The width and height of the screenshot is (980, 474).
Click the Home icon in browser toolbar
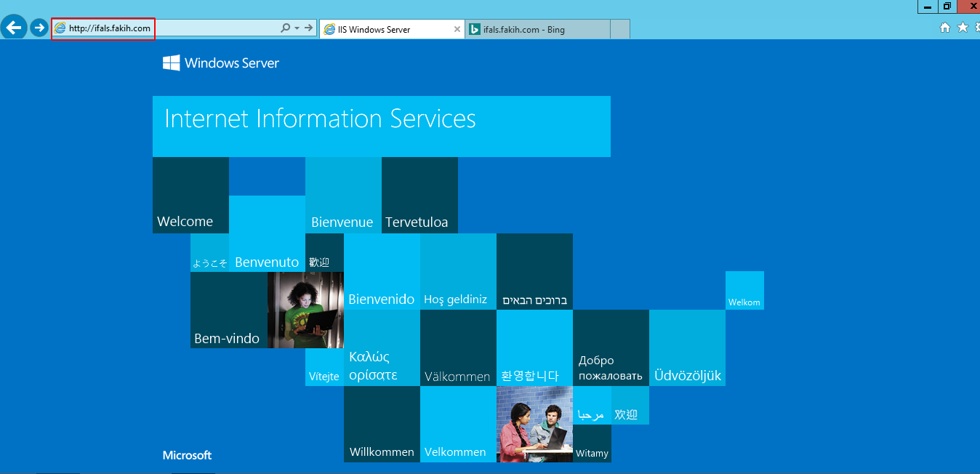945,28
